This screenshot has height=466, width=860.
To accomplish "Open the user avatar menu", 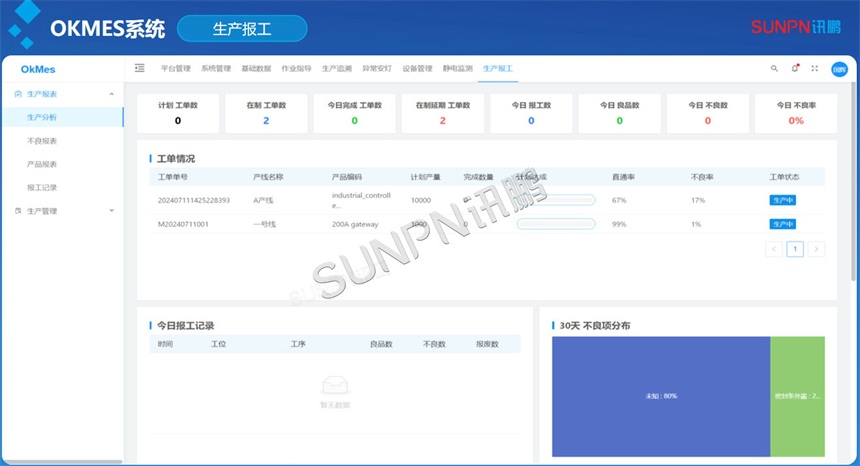I will pos(838,68).
